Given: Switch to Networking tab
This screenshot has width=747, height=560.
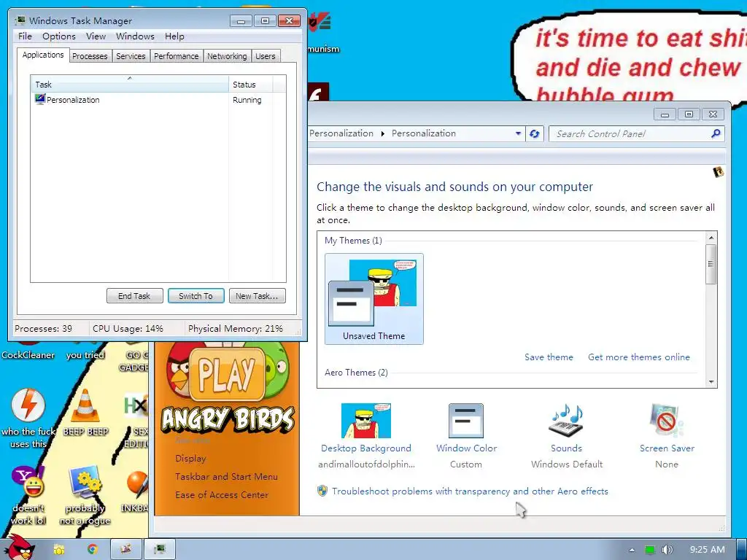Looking at the screenshot, I should click(x=227, y=56).
